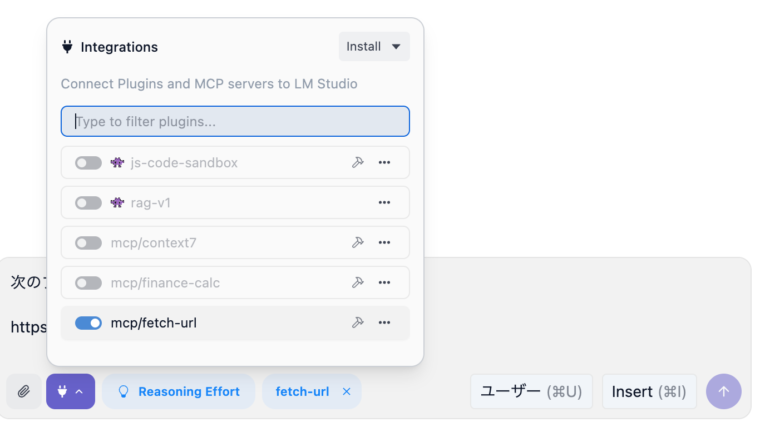This screenshot has height=427, width=760.
Task: Focus the filter plugins text field
Action: [x=235, y=122]
